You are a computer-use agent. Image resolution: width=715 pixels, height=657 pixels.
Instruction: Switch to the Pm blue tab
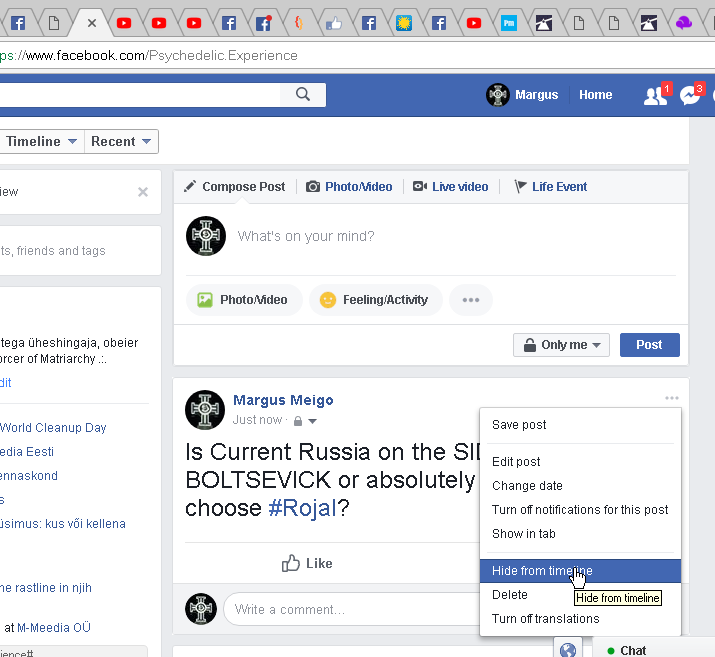click(508, 23)
